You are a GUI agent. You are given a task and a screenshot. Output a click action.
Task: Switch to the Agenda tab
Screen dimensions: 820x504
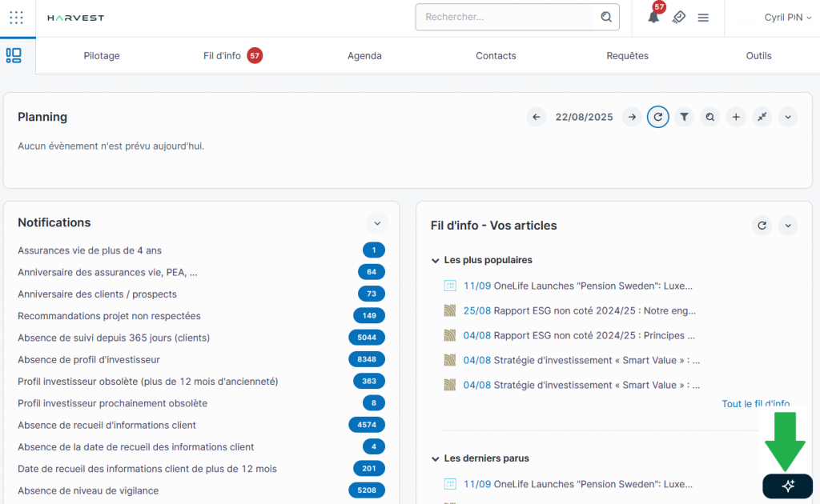pos(364,56)
